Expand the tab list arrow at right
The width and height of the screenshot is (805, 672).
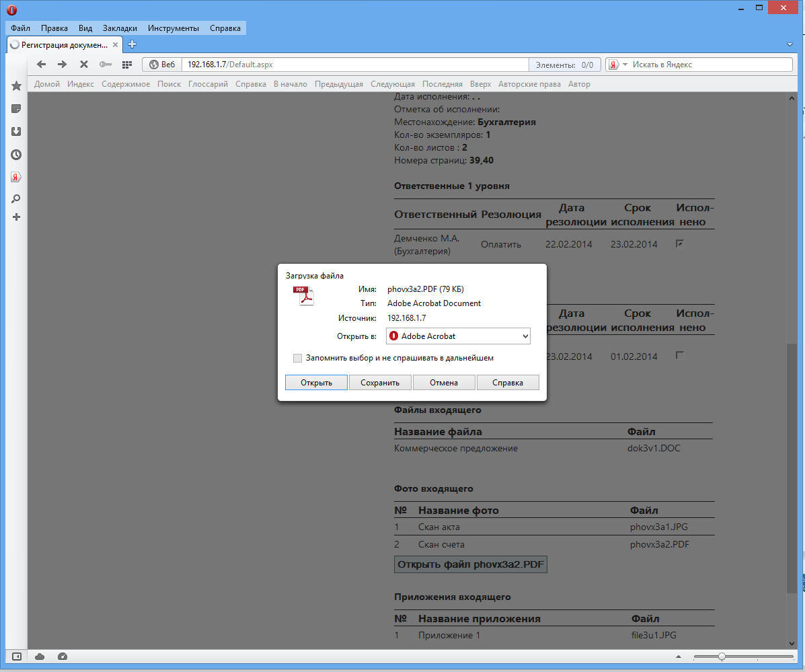[x=790, y=44]
